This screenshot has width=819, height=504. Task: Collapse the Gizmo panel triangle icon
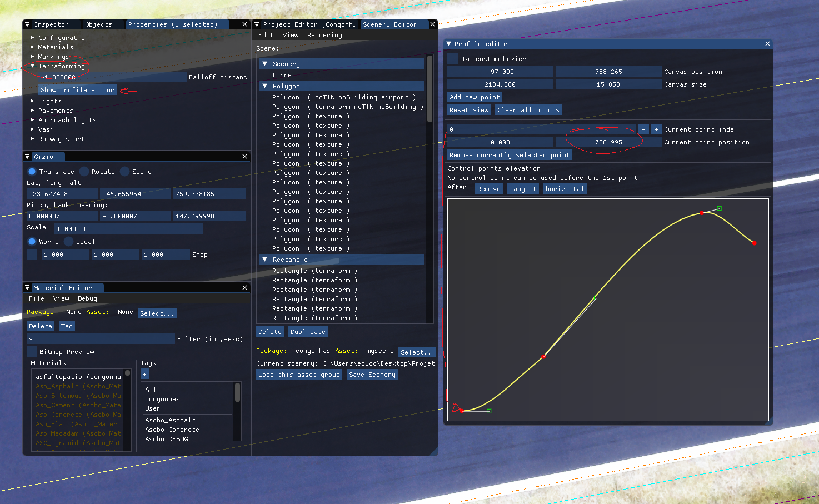point(27,157)
